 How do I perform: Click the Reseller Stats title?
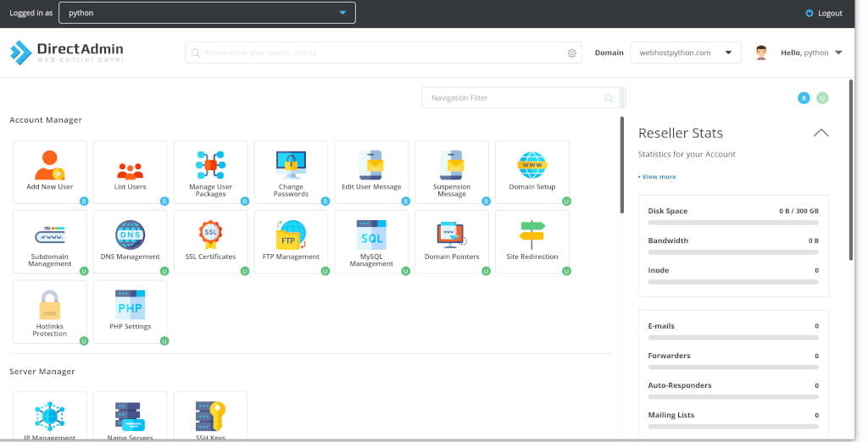(x=681, y=133)
